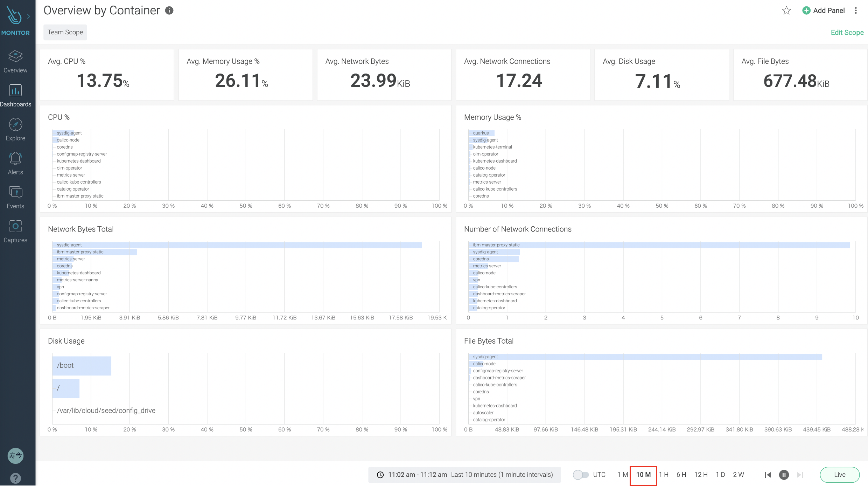The height and width of the screenshot is (489, 868).
Task: Open the user avatar profile
Action: pos(15,456)
